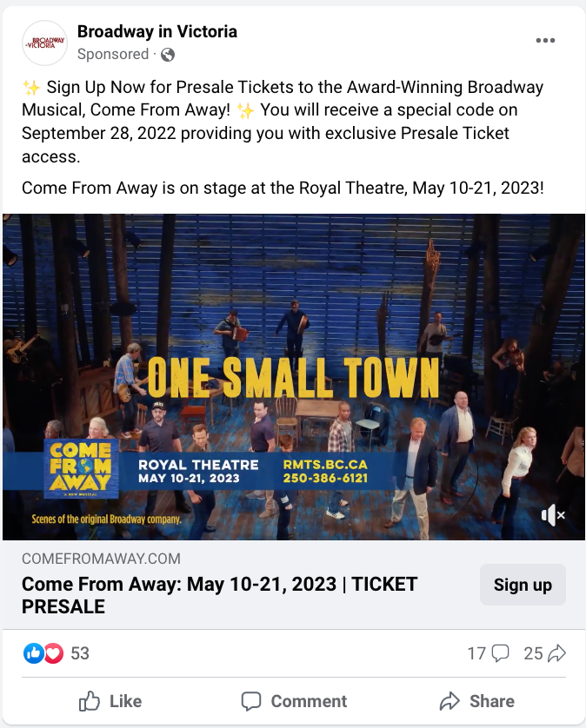The image size is (586, 728).
Task: Click the presale tickets post description text
Action: (x=283, y=122)
